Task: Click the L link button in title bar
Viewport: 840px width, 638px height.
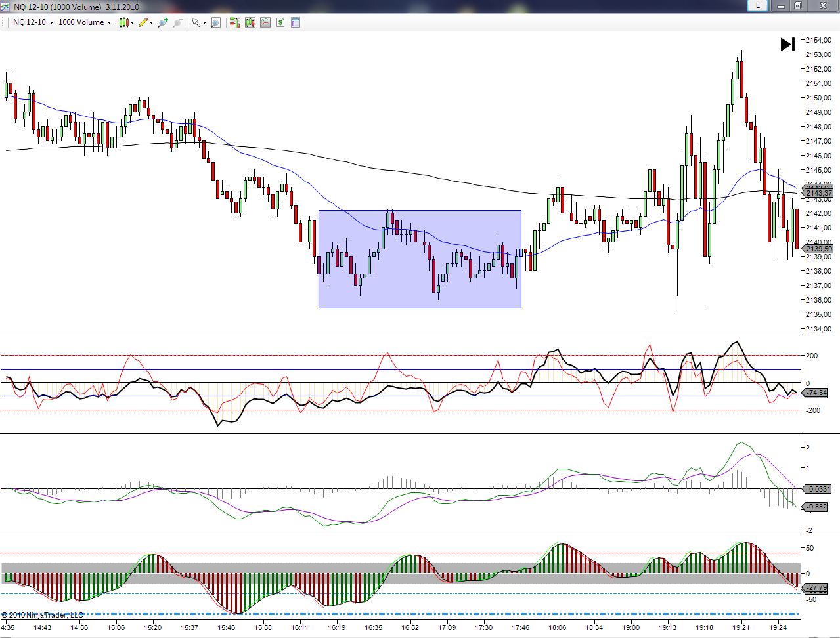Action: [x=759, y=5]
